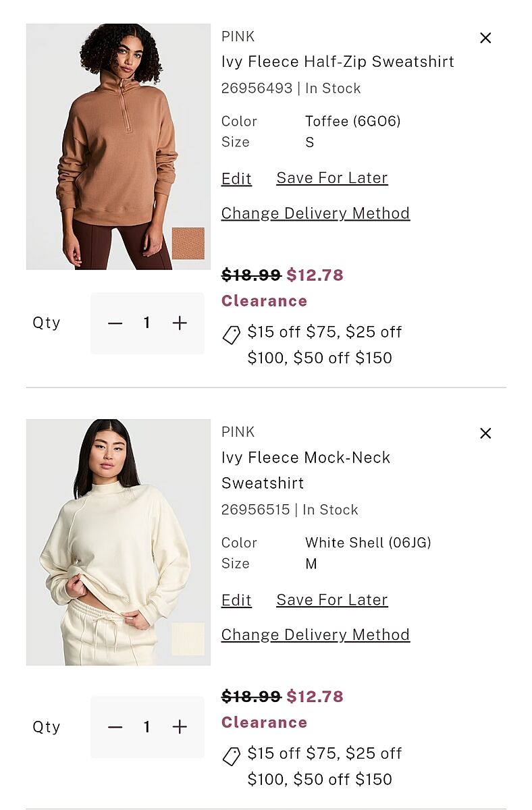The image size is (532, 810).
Task: Decrease quantity of Mock-Neck Sweatshirt
Action: pos(115,727)
